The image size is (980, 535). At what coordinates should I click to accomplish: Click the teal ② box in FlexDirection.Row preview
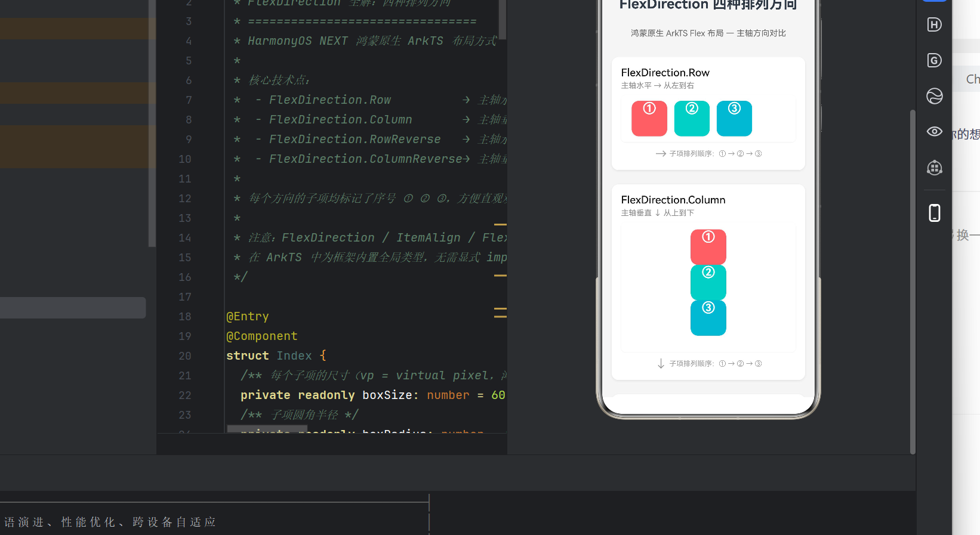click(x=692, y=118)
